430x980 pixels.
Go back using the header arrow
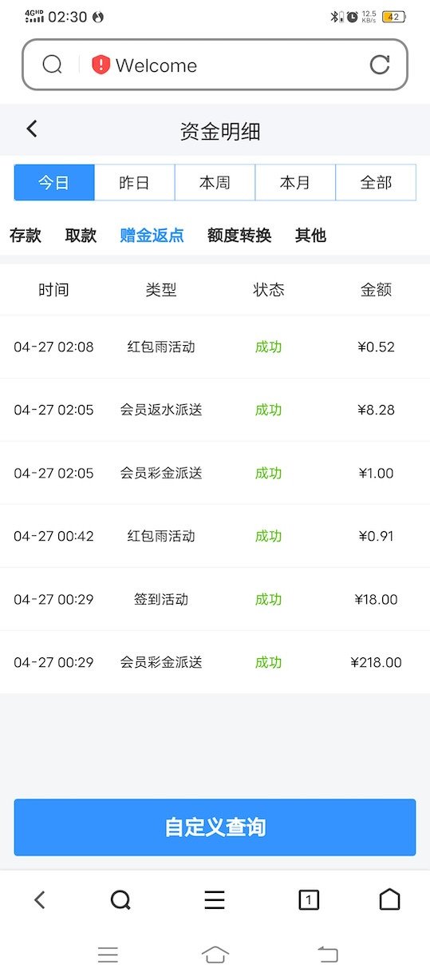(32, 129)
